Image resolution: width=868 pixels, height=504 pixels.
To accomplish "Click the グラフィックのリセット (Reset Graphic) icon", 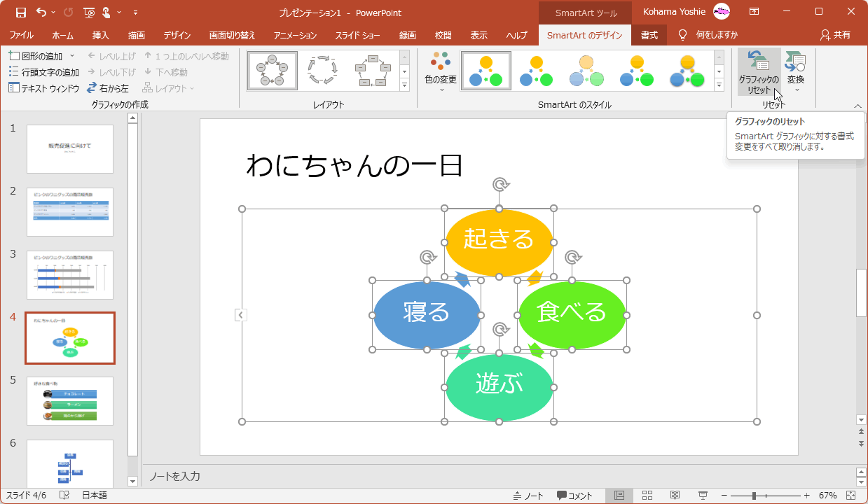I will (758, 70).
